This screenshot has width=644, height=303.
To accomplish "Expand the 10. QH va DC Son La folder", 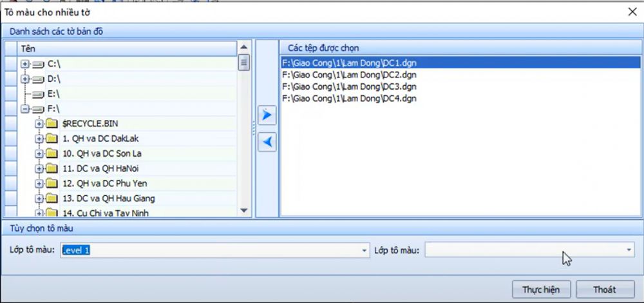I will 39,153.
